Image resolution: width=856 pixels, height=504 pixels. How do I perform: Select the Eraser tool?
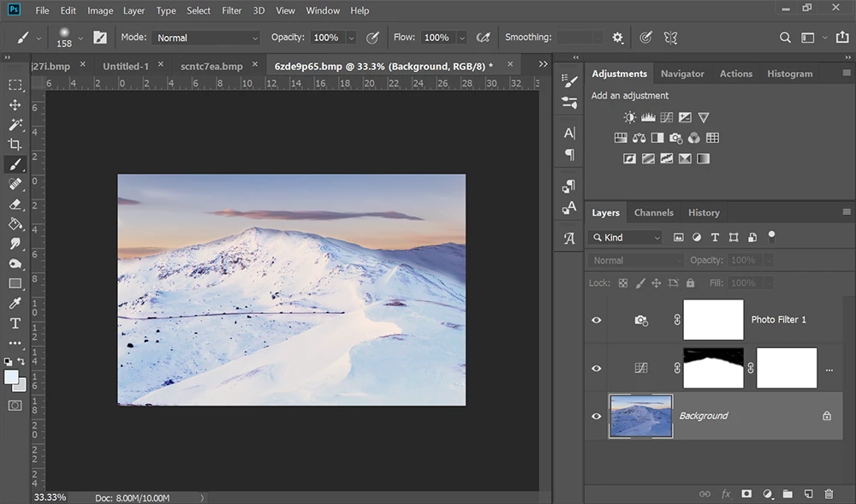point(15,205)
